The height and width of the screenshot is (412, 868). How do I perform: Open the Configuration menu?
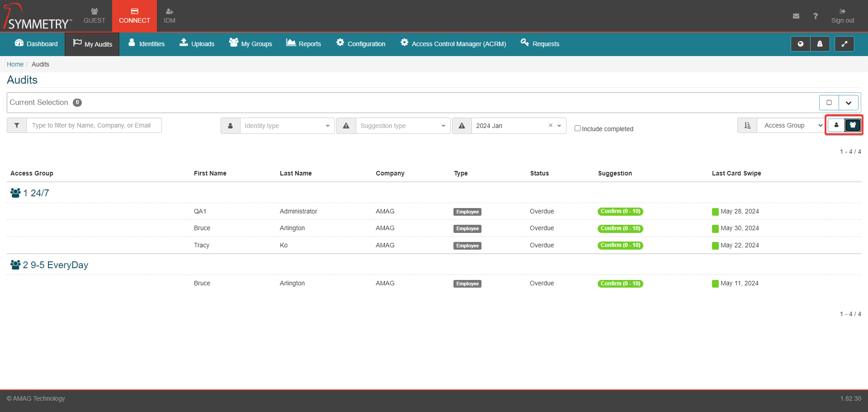361,44
